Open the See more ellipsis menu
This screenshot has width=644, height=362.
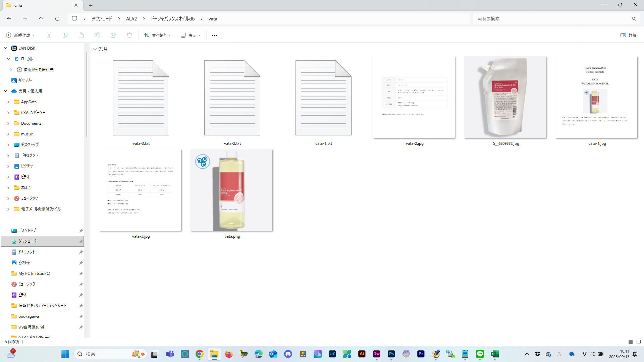click(215, 35)
